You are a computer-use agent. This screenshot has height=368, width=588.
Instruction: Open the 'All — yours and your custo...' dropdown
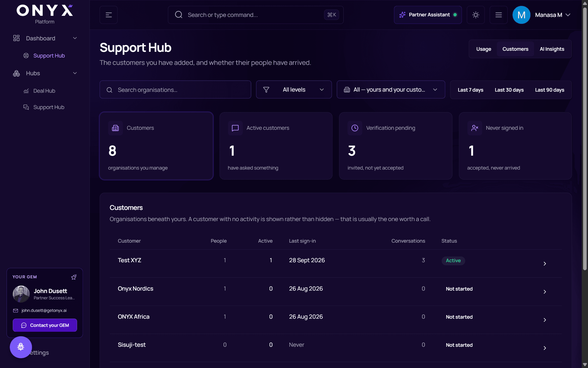click(x=391, y=90)
